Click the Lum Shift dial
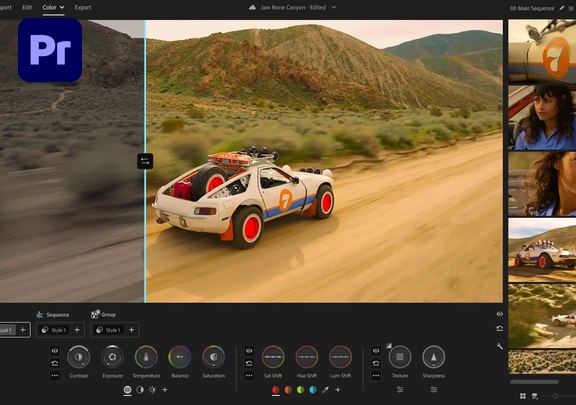Viewport: 576px width, 405px height. pos(341,357)
